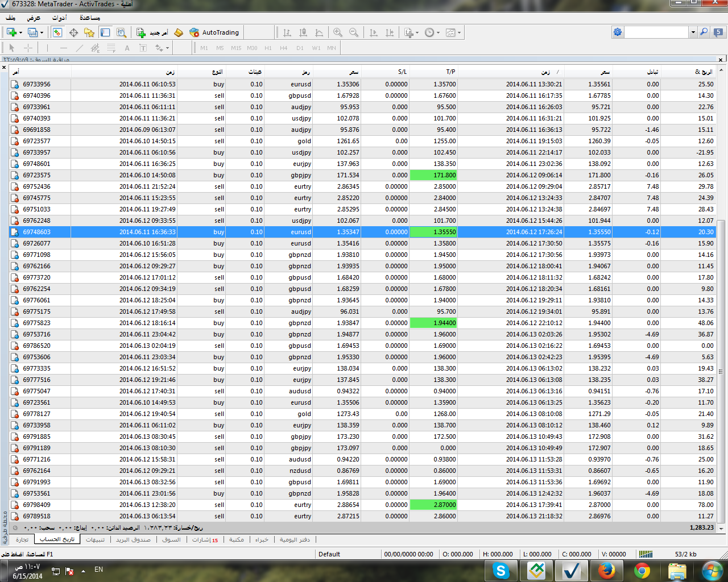Toggle the Data Window crosshair-circle icon

[x=73, y=32]
